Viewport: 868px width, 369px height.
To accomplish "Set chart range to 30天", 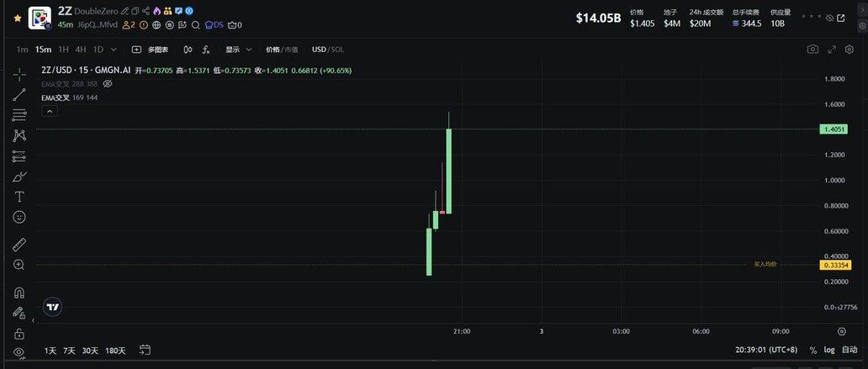I will [x=90, y=351].
